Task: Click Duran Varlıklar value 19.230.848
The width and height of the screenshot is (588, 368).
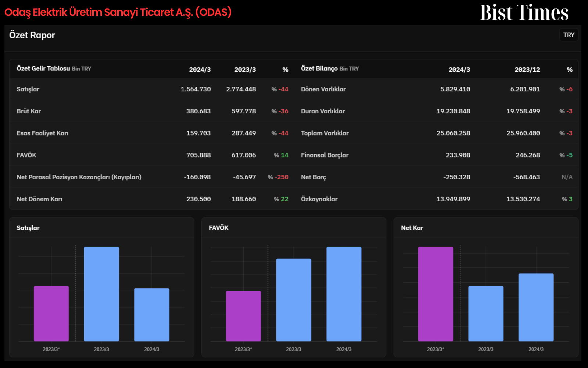Action: click(453, 111)
